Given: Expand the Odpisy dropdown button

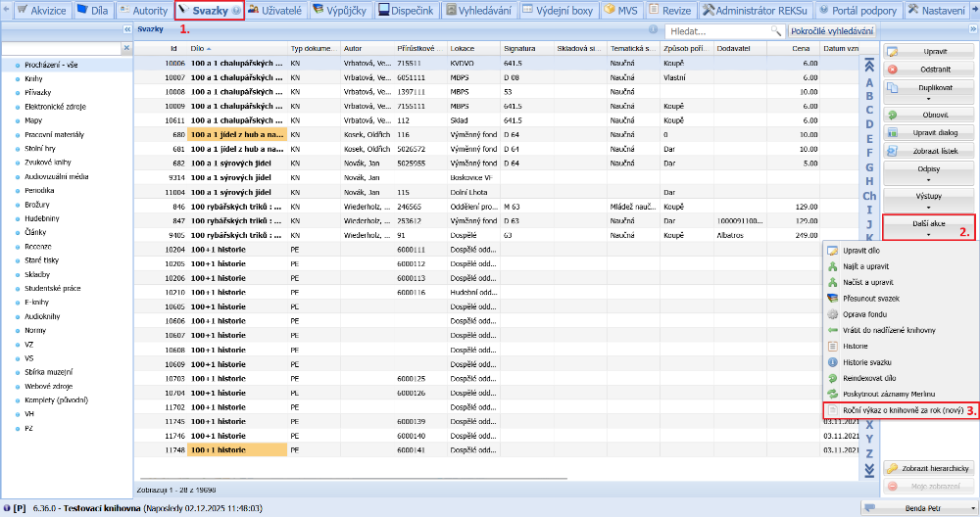Looking at the screenshot, I should click(x=928, y=172).
